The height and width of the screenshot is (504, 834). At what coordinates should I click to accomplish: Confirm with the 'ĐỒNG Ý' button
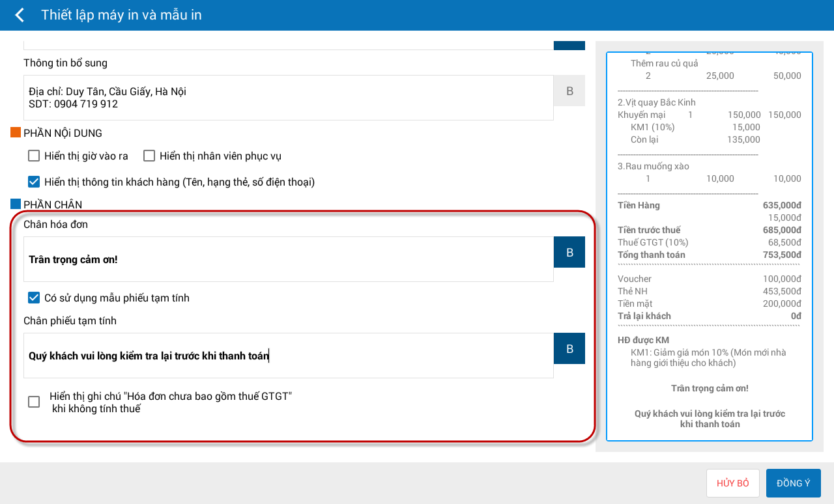point(794,483)
